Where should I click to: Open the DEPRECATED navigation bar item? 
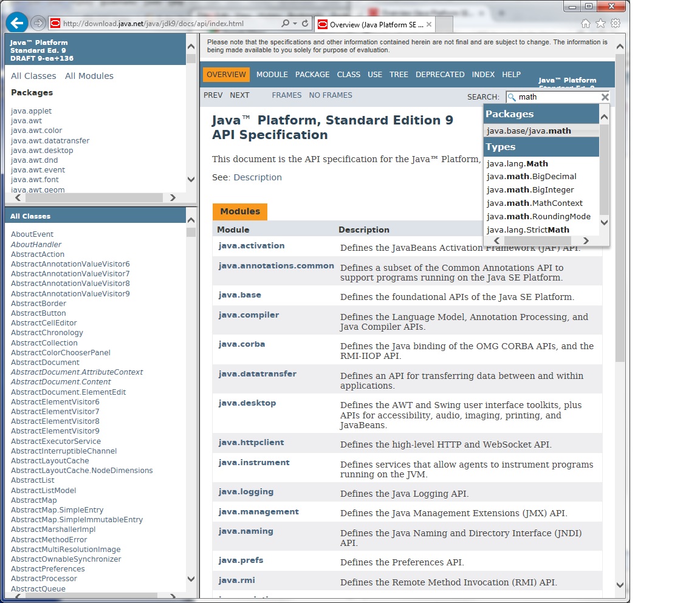coord(440,75)
